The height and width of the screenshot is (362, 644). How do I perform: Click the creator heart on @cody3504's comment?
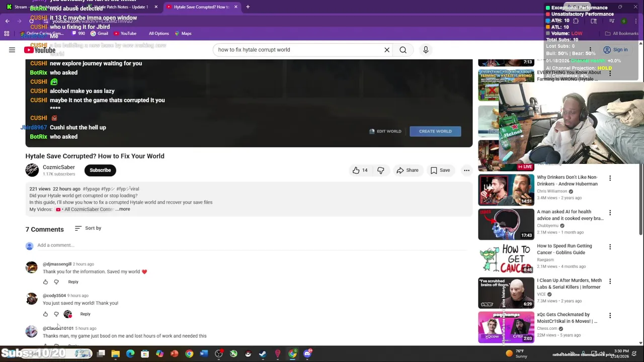[68, 314]
